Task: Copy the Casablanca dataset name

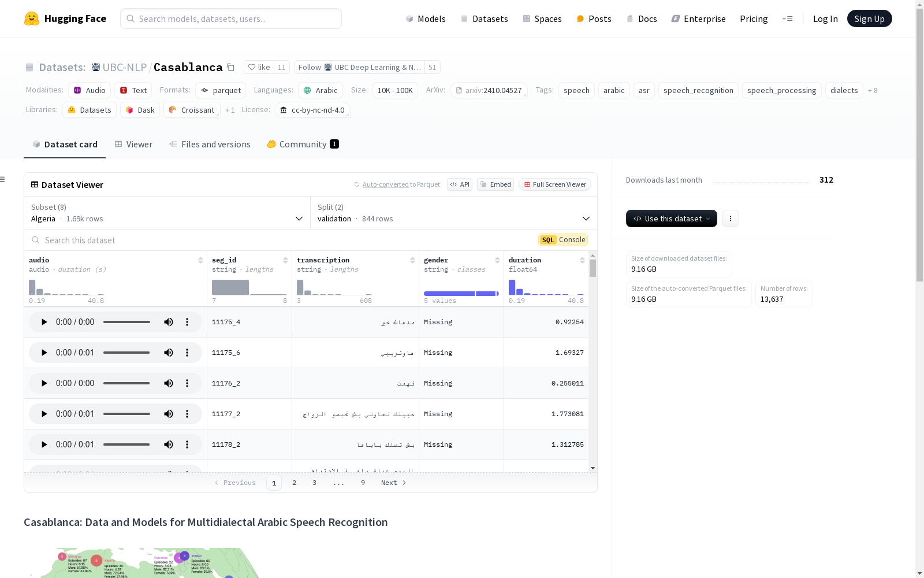Action: point(230,67)
